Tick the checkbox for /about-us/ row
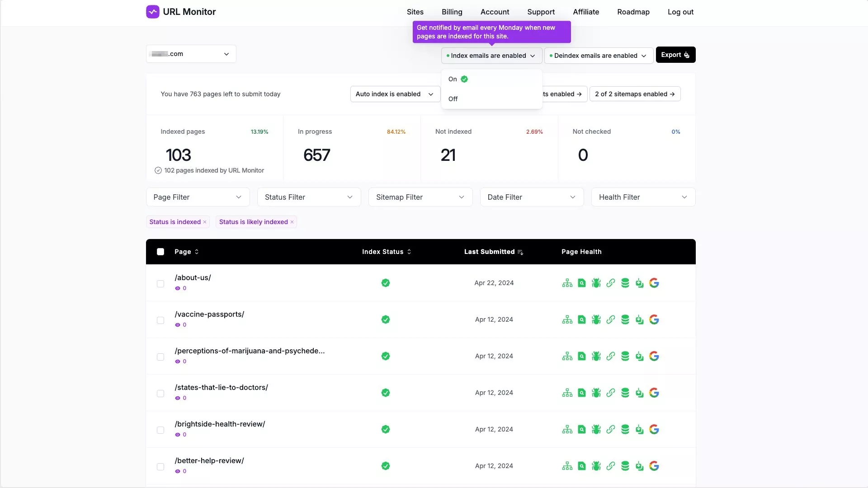This screenshot has height=488, width=868. [160, 284]
